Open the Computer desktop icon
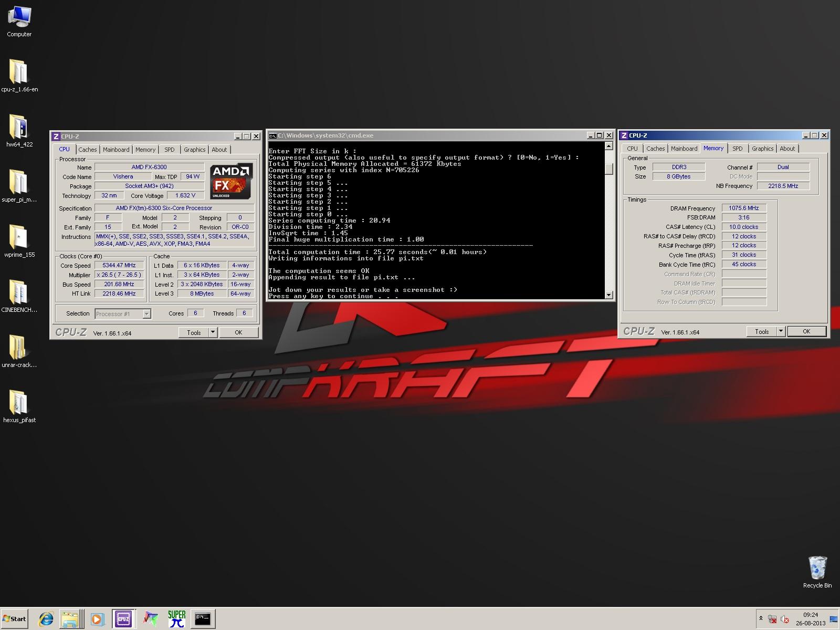Image resolution: width=840 pixels, height=630 pixels. pyautogui.click(x=19, y=22)
